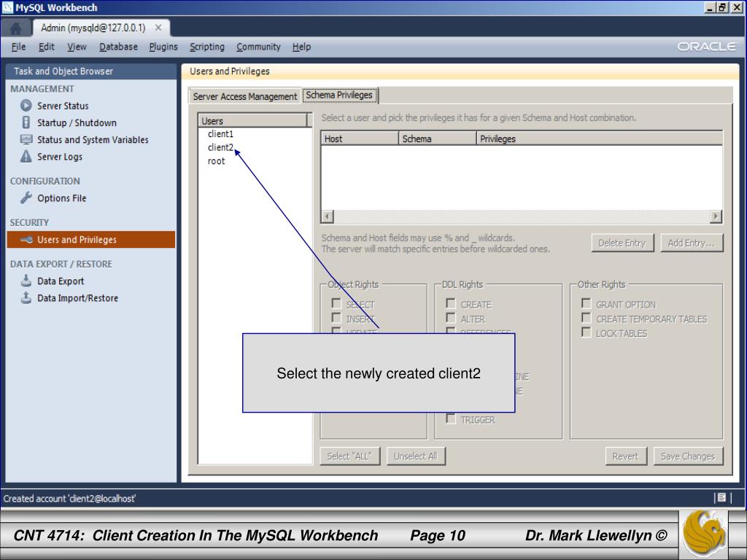
Task: Toggle the INSERT object right checkbox
Action: click(x=336, y=318)
